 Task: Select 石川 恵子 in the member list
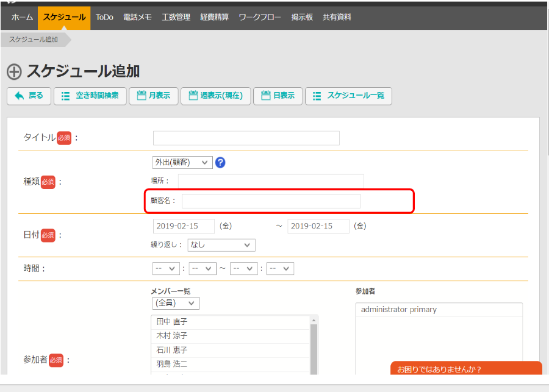point(231,350)
